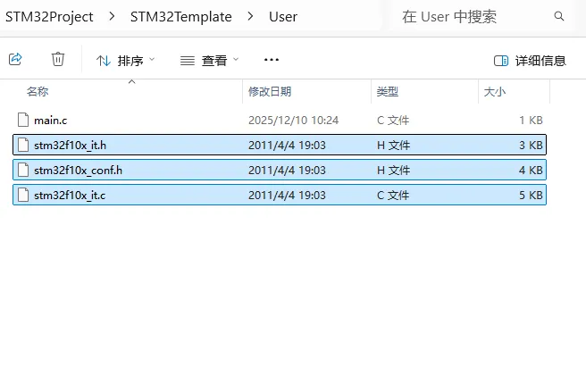
Task: Click the Share icon in toolbar
Action: (x=15, y=59)
